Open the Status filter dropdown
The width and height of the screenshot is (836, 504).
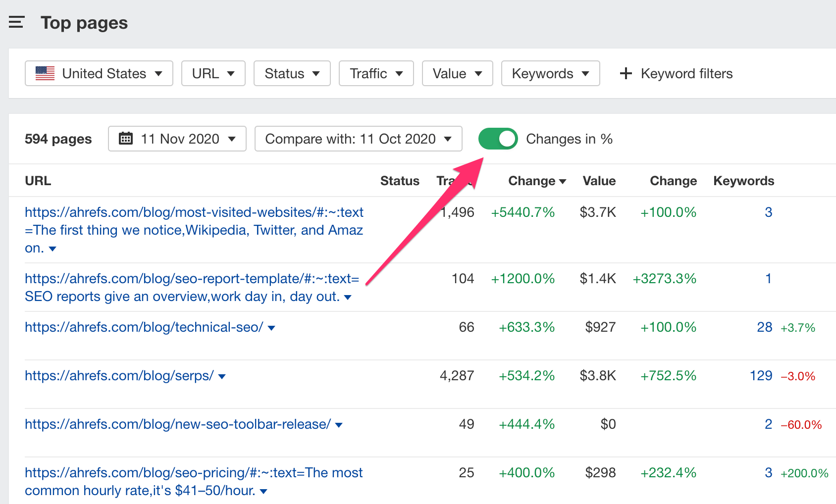292,73
